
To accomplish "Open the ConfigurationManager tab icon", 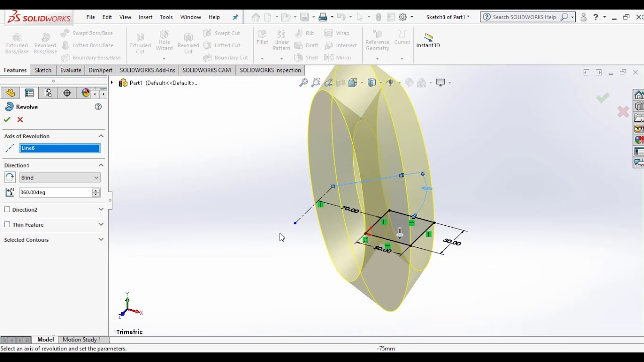I will [x=48, y=93].
